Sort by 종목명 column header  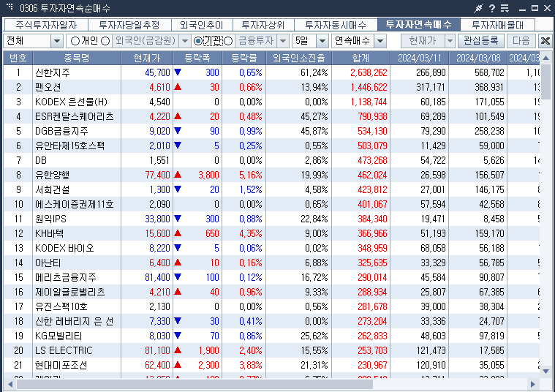(x=77, y=58)
